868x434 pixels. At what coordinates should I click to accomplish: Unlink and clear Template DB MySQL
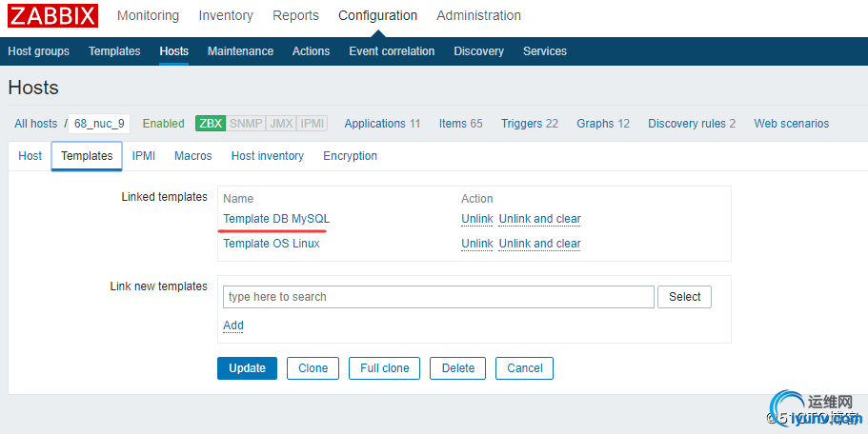point(539,219)
